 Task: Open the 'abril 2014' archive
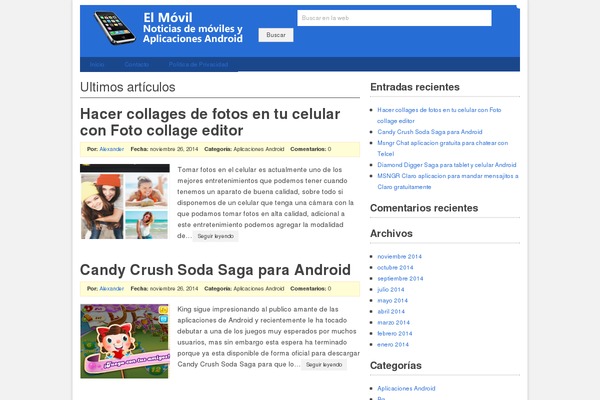(x=391, y=312)
